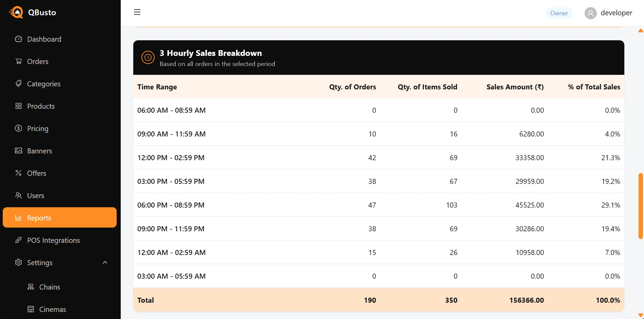This screenshot has height=319, width=644.
Task: Select the 06:00 PM - 08:59 PM row label
Action: click(x=171, y=205)
